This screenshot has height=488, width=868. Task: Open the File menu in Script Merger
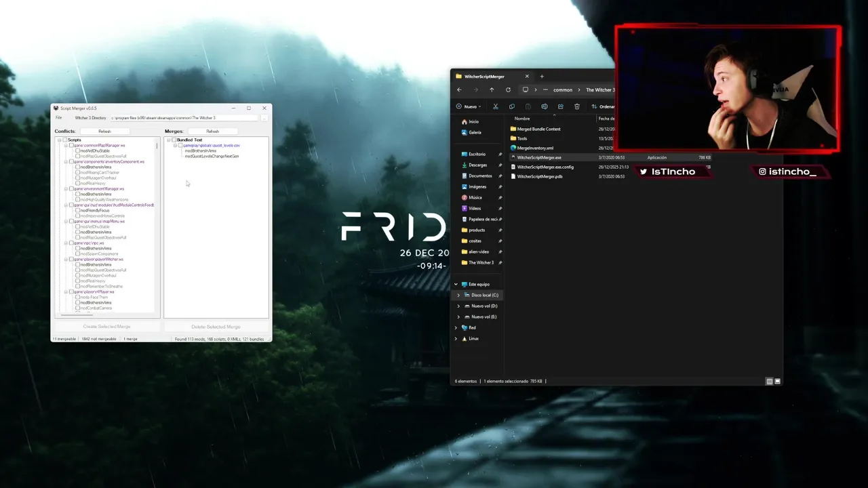(x=59, y=118)
